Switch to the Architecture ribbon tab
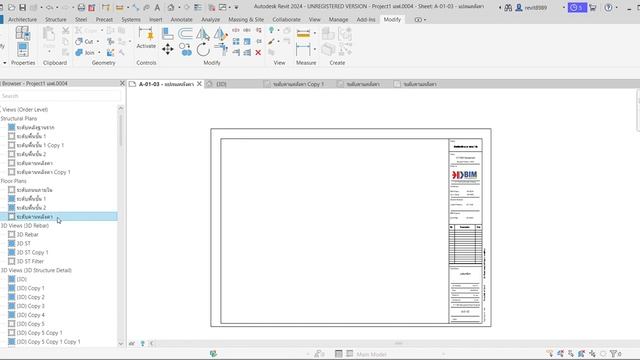This screenshot has height=360, width=640. [22, 20]
